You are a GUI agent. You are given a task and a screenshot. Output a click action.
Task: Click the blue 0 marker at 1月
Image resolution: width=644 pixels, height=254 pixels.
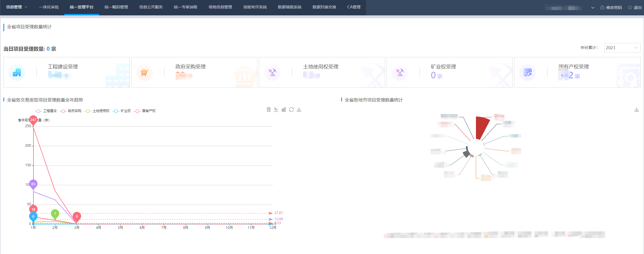point(33,217)
